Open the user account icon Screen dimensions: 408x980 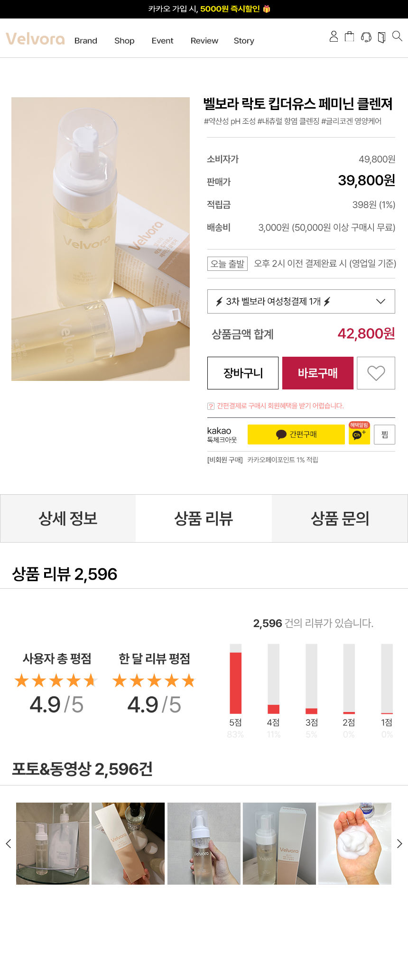334,37
